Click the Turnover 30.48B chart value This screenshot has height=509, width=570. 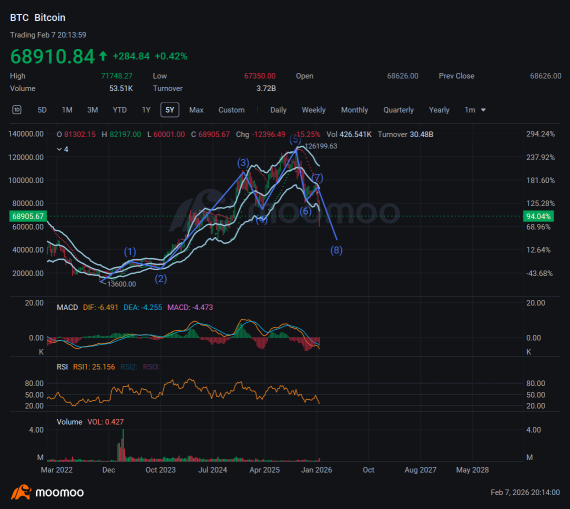point(406,135)
